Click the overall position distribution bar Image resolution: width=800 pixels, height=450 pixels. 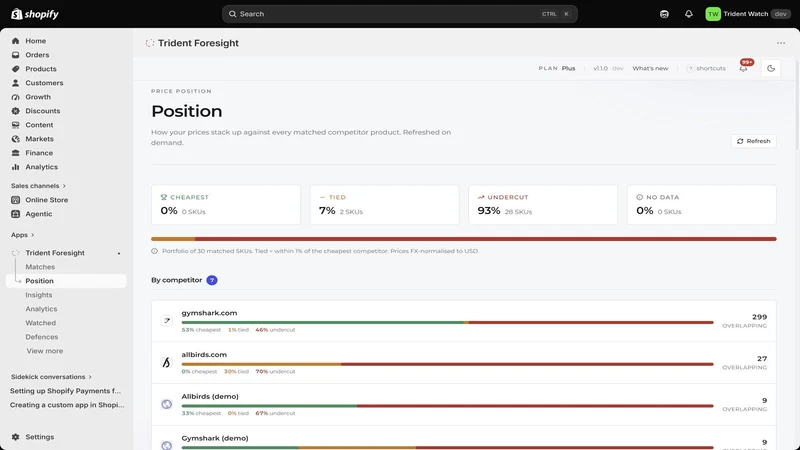[x=463, y=239]
